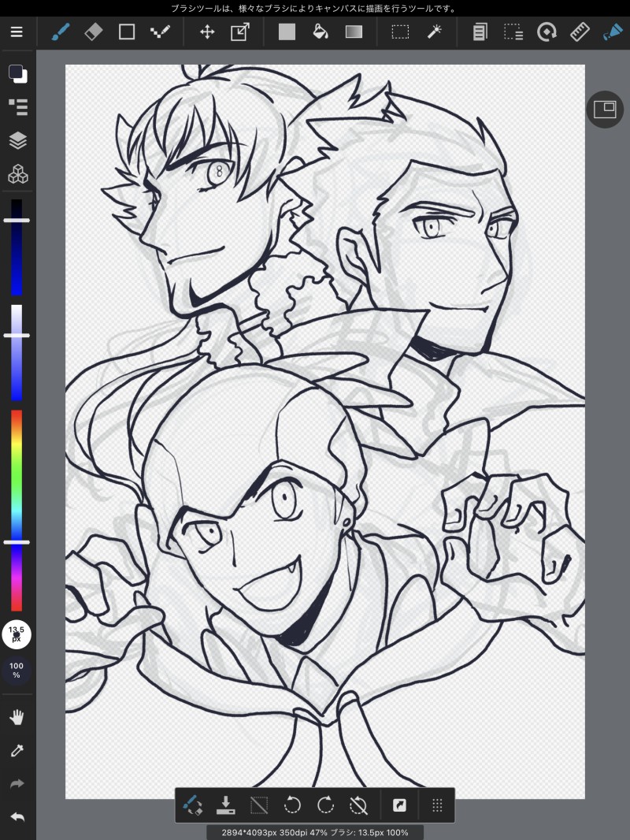Image resolution: width=630 pixels, height=840 pixels.
Task: Click the Redo arrow in sidebar
Action: 17,784
